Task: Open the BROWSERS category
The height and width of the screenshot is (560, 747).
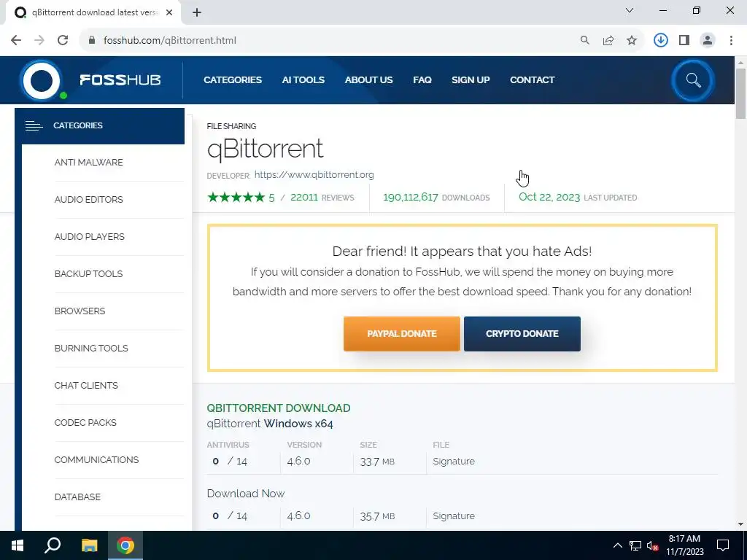Action: click(x=80, y=311)
